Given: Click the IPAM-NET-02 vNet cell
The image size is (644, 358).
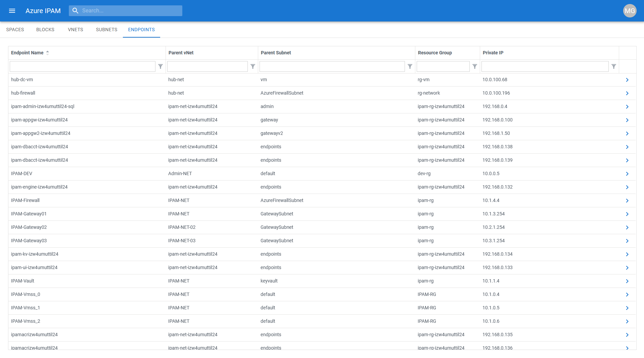Looking at the screenshot, I should coord(182,227).
